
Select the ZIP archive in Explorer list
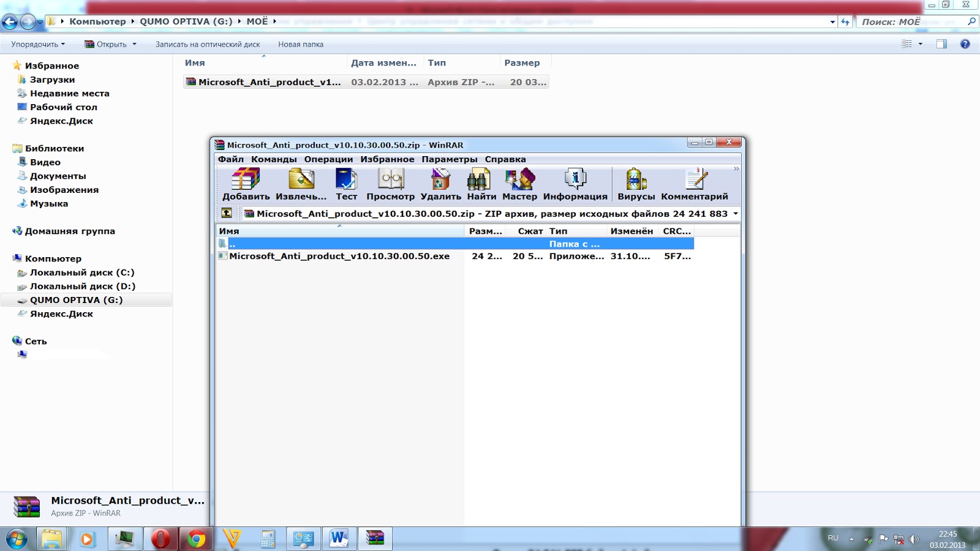coord(366,82)
